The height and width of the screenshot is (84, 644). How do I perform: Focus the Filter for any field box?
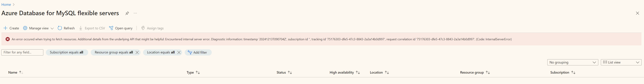click(x=22, y=52)
